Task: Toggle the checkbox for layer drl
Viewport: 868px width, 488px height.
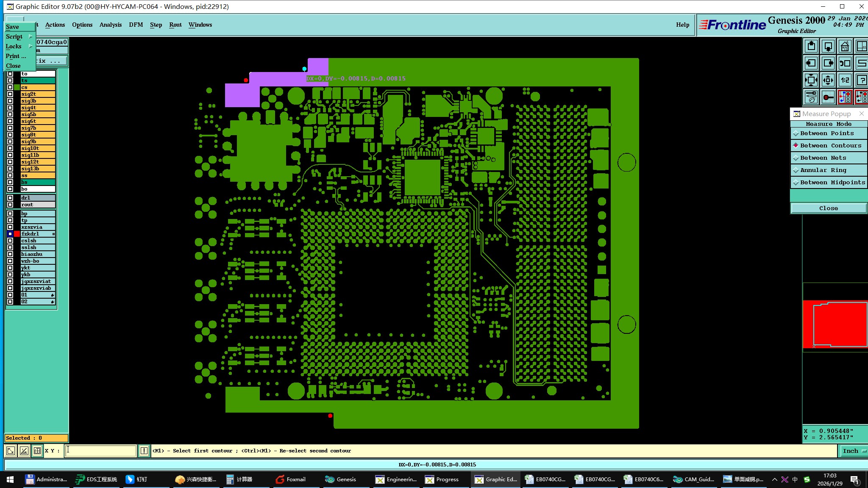Action: [10, 198]
